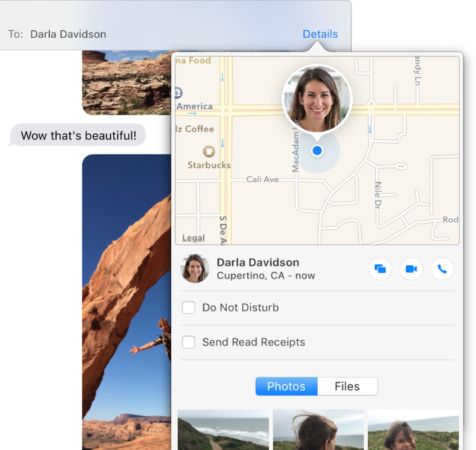Screen dimensions: 476x450
Task: Open the desert canyon photo at top
Action: (126, 81)
